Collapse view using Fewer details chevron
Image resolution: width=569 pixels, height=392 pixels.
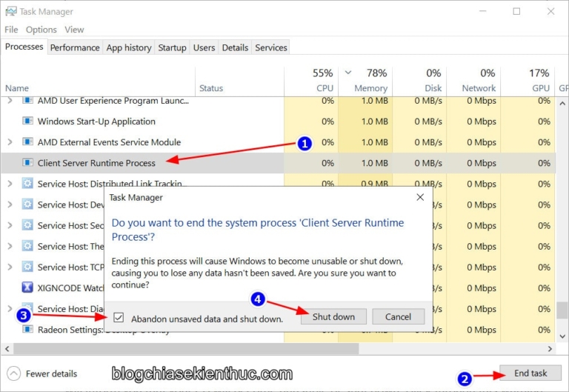pos(14,373)
